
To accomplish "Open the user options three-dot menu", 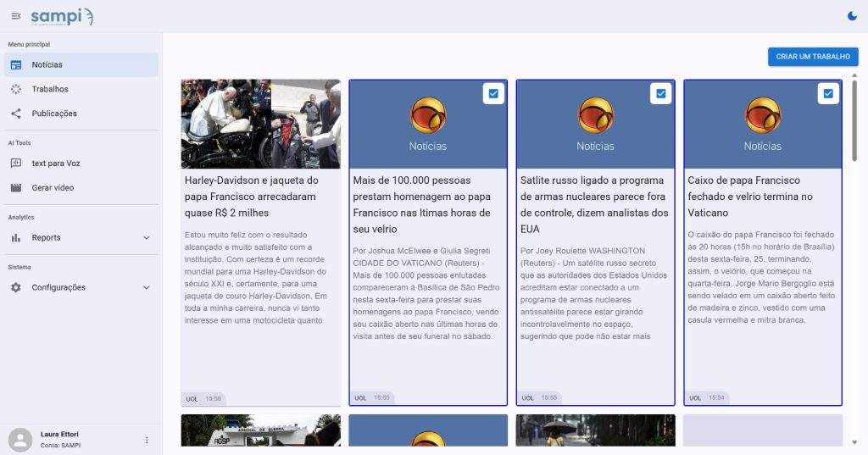I will (x=147, y=440).
